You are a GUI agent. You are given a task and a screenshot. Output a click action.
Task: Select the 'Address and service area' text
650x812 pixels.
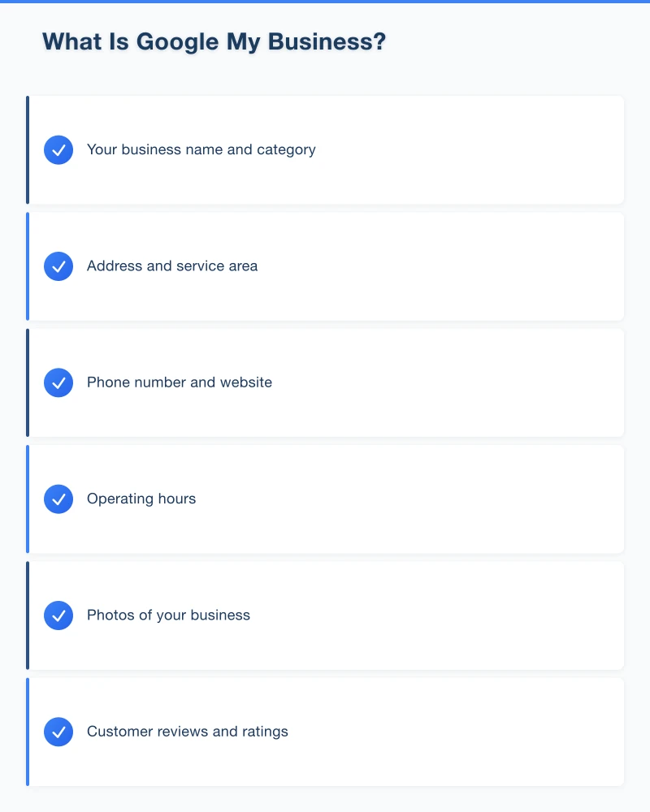[x=172, y=266]
